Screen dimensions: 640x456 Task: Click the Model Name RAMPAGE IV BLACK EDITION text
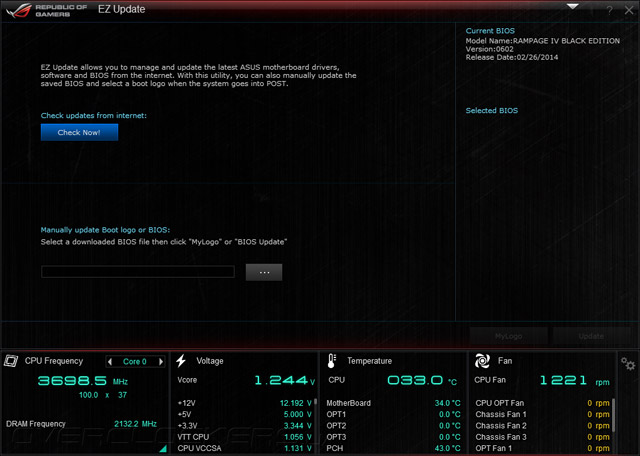tap(543, 41)
